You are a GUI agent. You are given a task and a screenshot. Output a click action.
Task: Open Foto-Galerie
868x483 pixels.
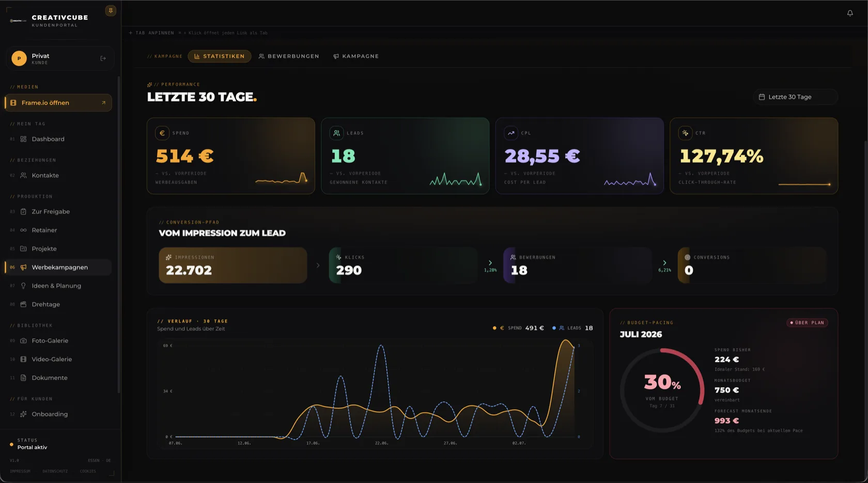(x=58, y=340)
